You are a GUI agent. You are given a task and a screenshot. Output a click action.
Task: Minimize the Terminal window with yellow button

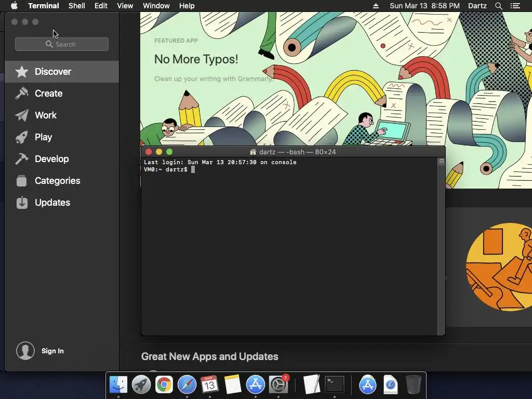pyautogui.click(x=159, y=152)
